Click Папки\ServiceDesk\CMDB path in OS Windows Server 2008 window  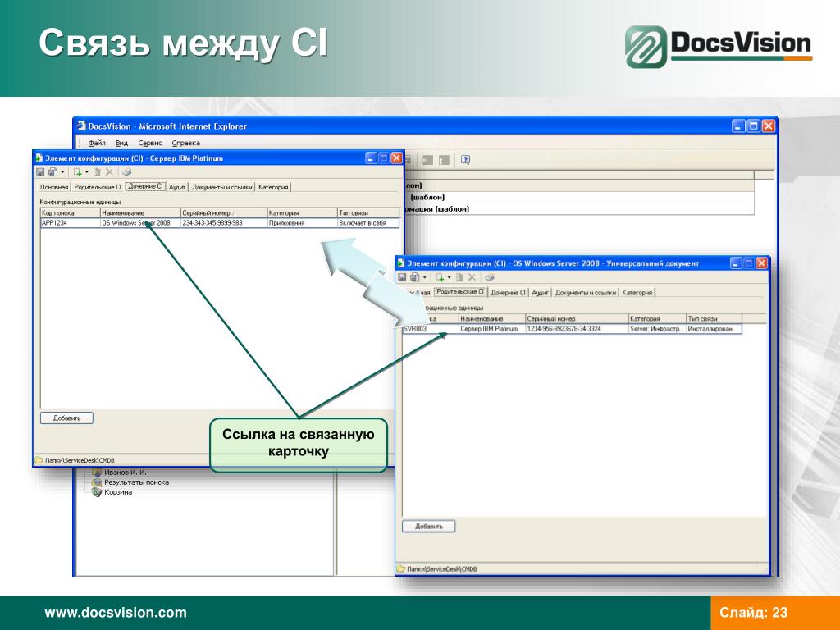tap(441, 569)
